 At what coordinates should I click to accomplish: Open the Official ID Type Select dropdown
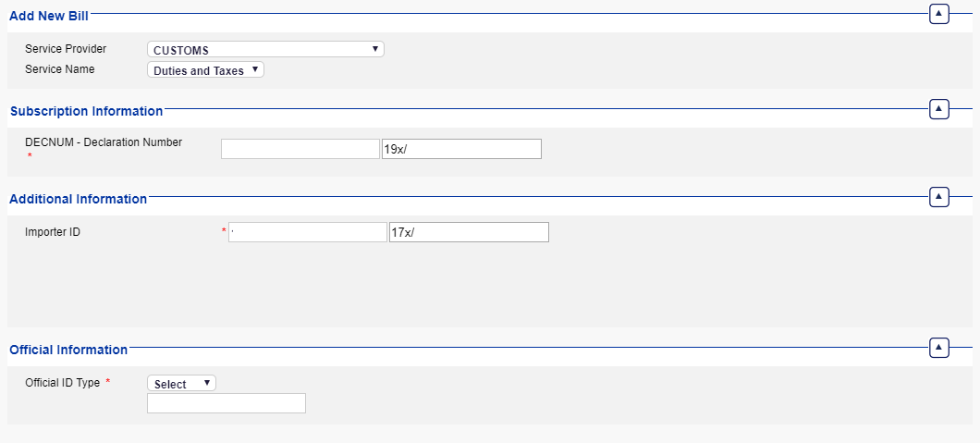[x=181, y=384]
